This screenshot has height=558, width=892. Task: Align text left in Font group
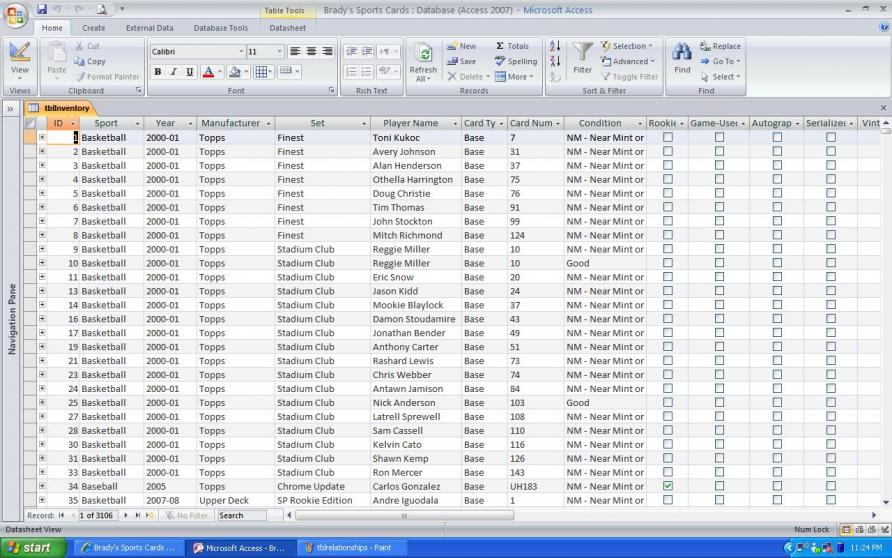coord(295,52)
